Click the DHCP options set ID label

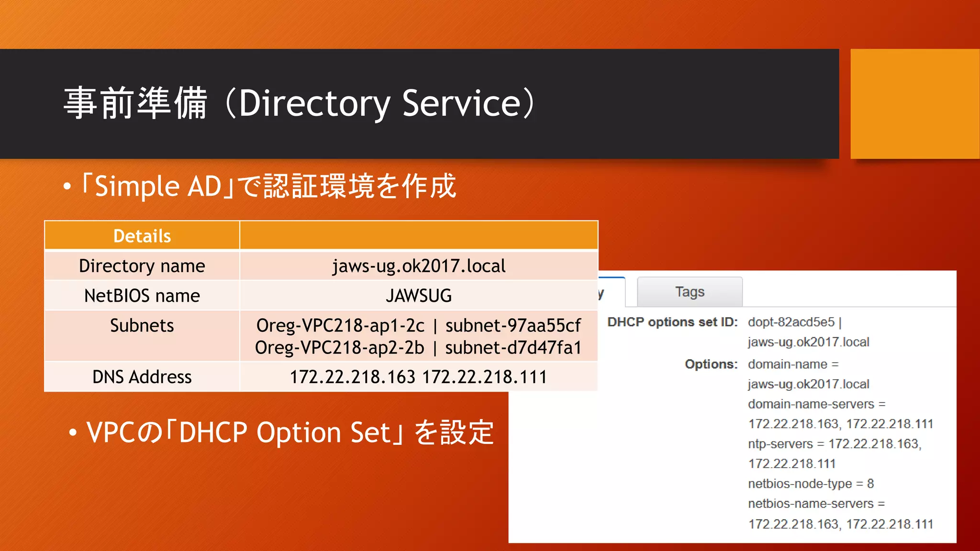(x=672, y=322)
